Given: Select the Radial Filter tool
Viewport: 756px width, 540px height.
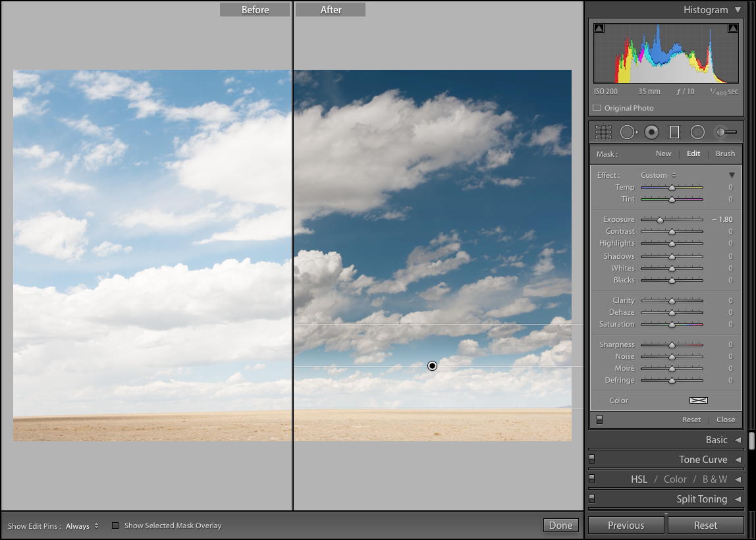Looking at the screenshot, I should click(x=697, y=132).
